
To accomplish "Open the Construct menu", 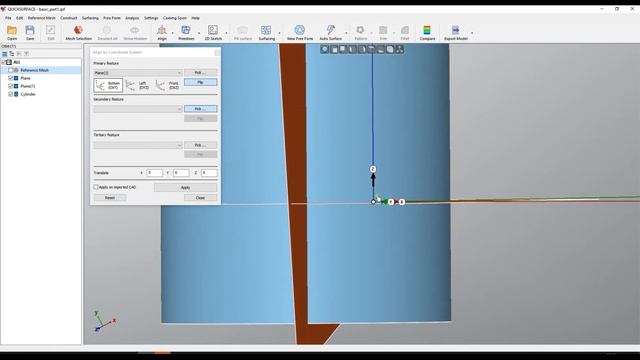I will 69,18.
